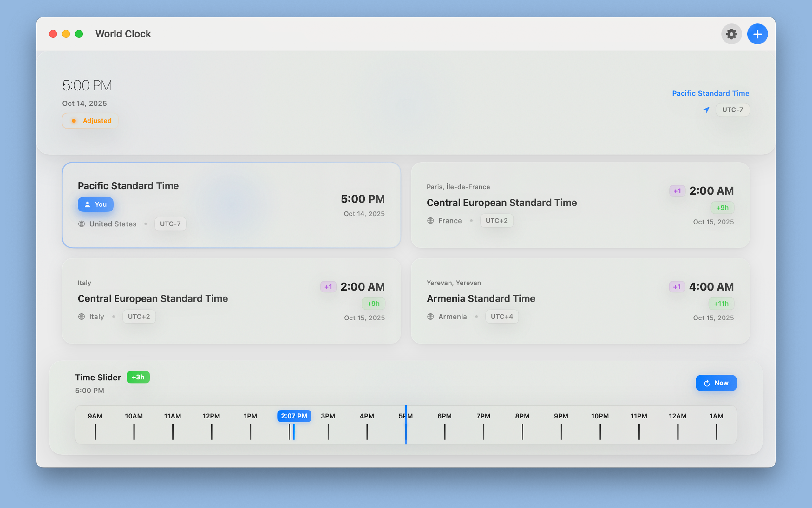
Task: Click the World Clock window title
Action: tap(123, 34)
